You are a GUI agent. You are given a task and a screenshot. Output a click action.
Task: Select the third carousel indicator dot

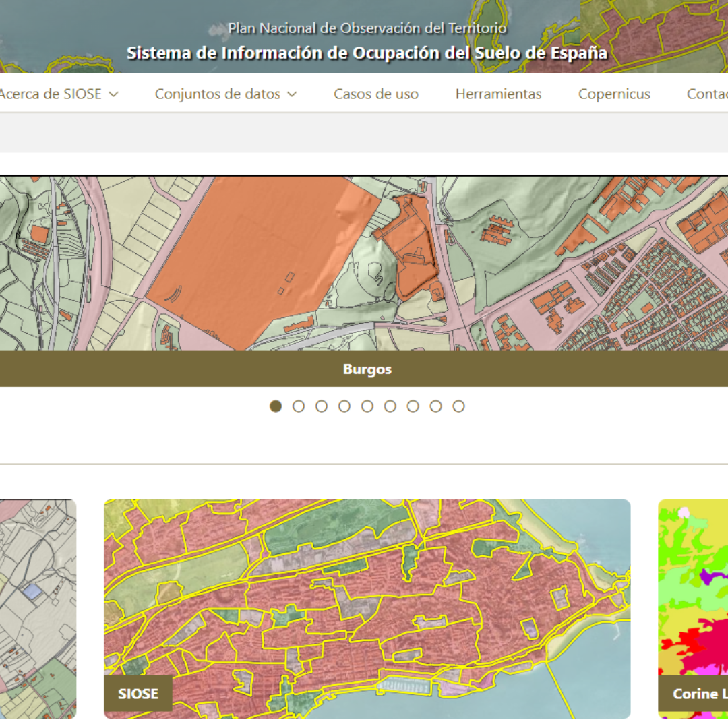coord(322,406)
